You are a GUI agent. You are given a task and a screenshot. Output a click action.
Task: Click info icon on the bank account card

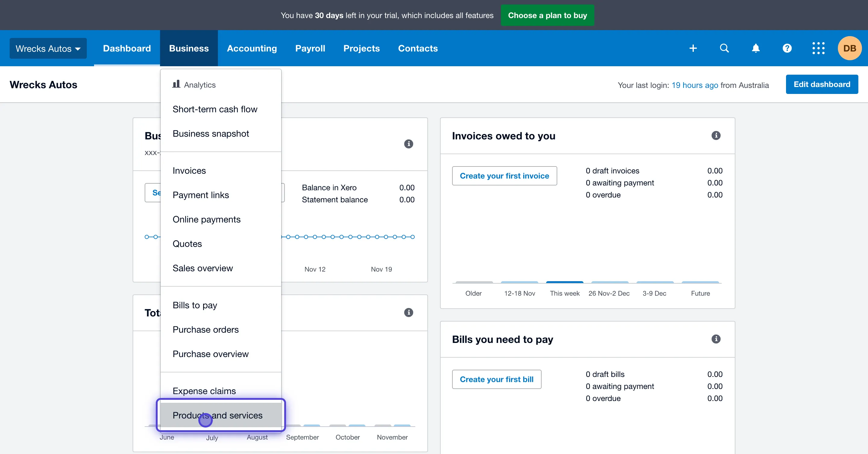[x=408, y=144]
